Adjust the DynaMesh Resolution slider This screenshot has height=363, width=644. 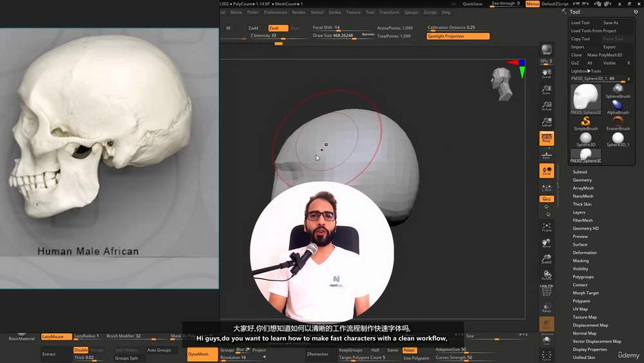pos(242,358)
